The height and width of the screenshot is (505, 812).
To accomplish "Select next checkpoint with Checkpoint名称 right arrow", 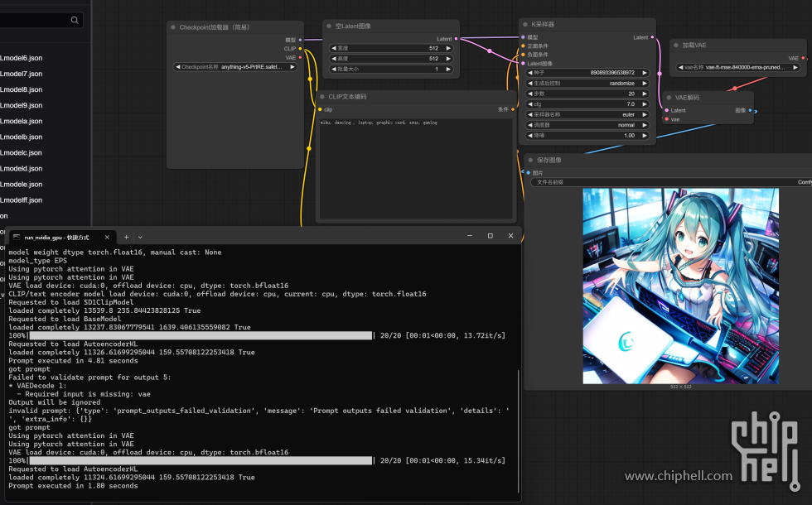I will click(292, 67).
